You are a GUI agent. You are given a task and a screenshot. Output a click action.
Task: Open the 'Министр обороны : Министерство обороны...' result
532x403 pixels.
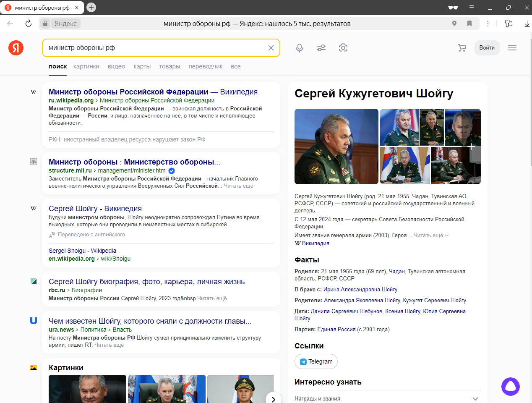(134, 162)
